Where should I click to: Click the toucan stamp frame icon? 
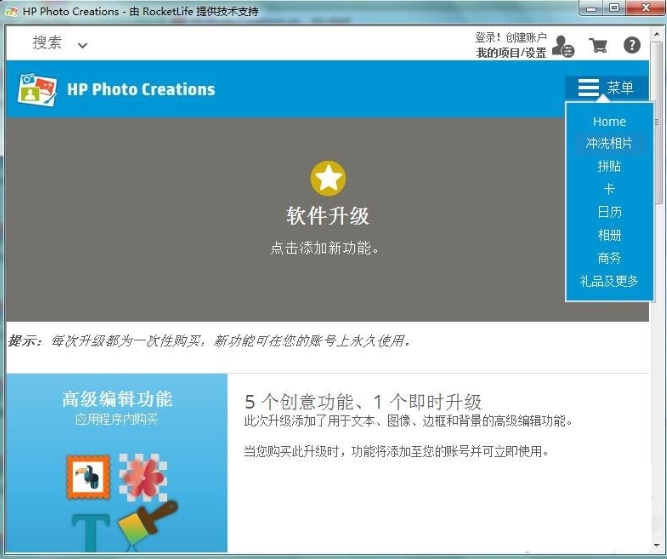(88, 477)
